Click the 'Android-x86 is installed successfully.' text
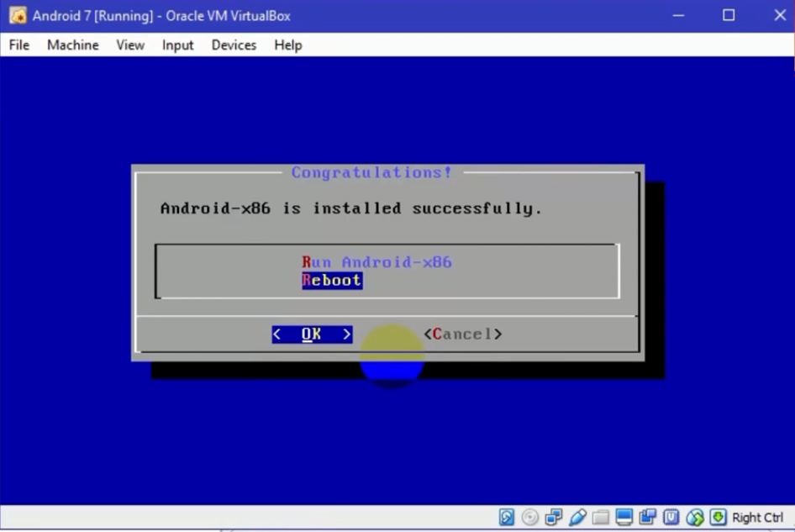 [351, 208]
